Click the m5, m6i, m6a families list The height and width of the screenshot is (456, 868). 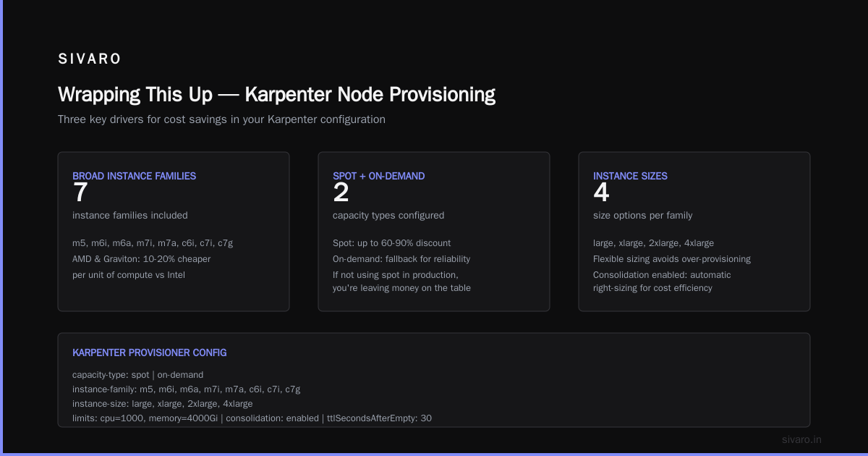(153, 243)
